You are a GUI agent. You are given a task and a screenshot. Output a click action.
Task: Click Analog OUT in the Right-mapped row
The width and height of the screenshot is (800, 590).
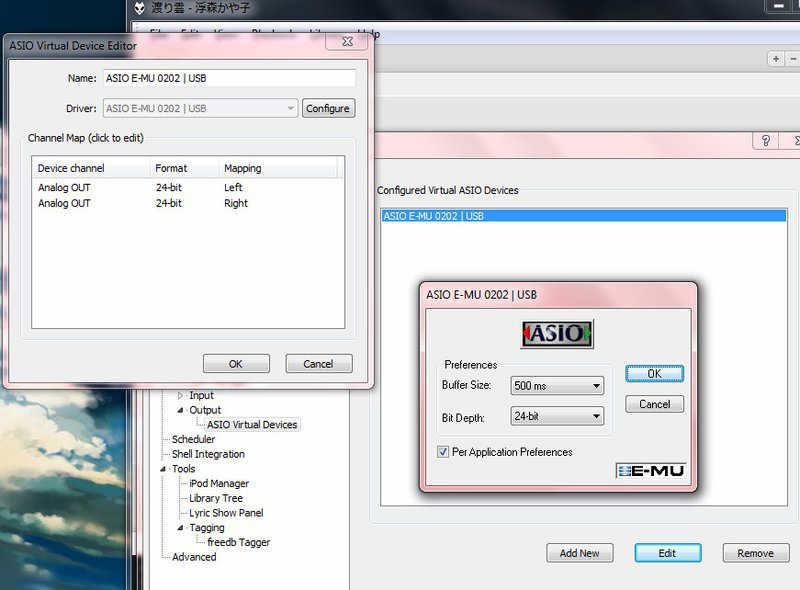click(64, 203)
